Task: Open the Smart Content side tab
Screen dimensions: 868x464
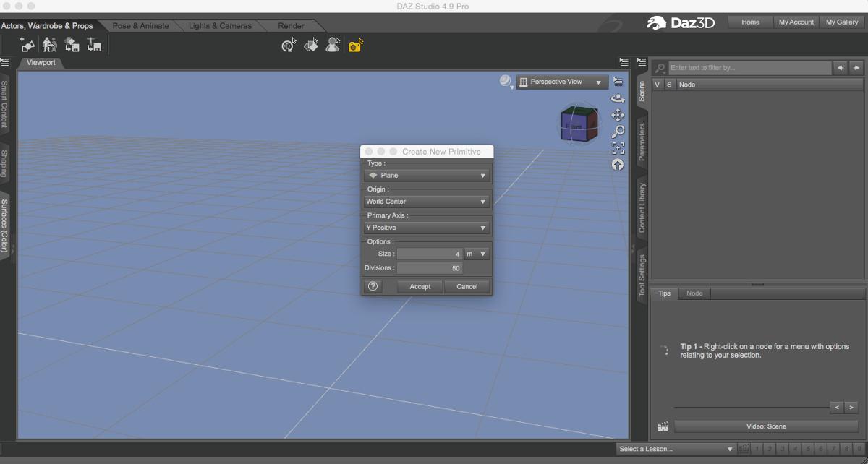Action: [x=4, y=104]
